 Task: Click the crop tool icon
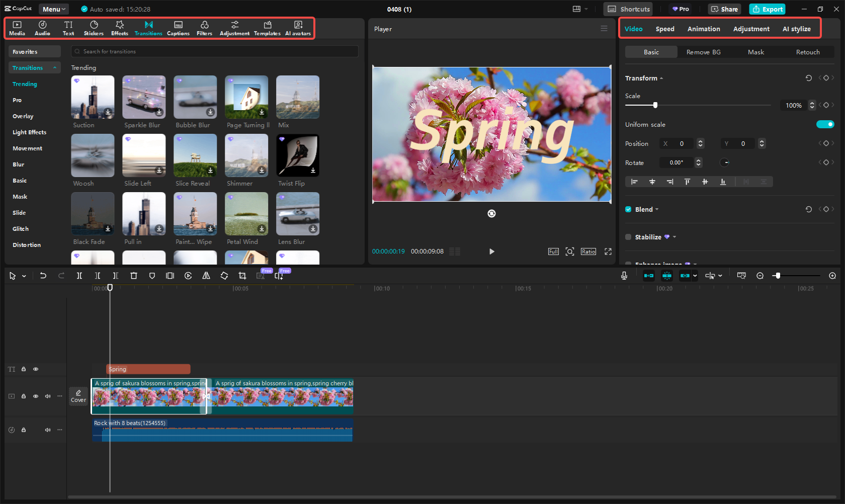coord(242,276)
